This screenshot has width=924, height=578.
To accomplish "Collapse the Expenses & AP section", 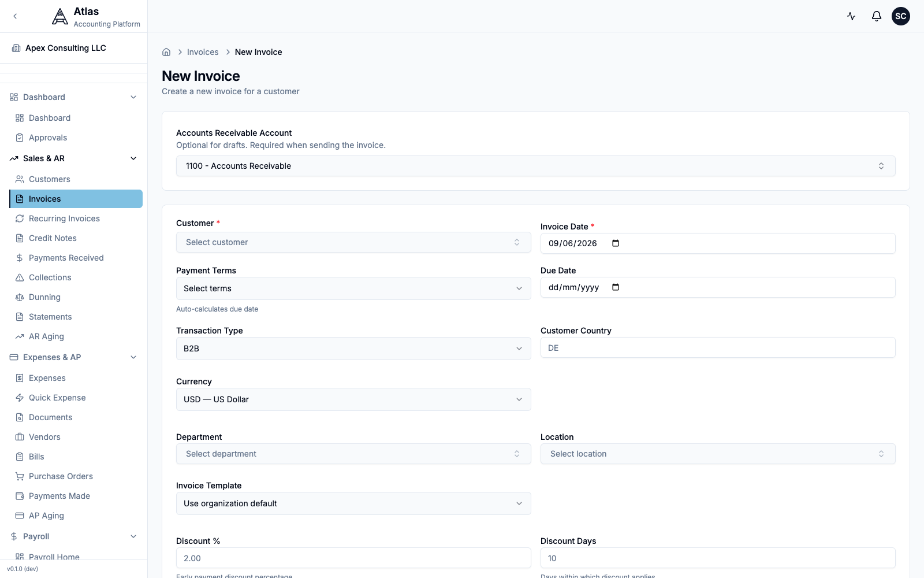I will coord(133,357).
